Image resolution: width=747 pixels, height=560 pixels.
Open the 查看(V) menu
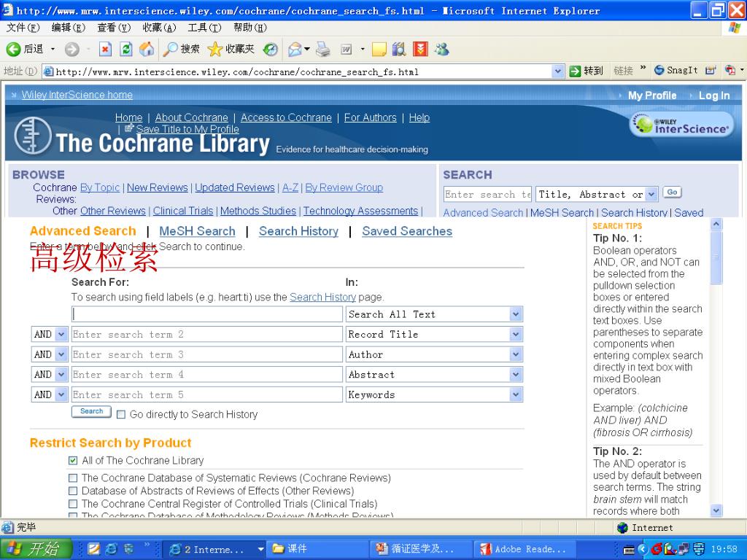point(114,28)
